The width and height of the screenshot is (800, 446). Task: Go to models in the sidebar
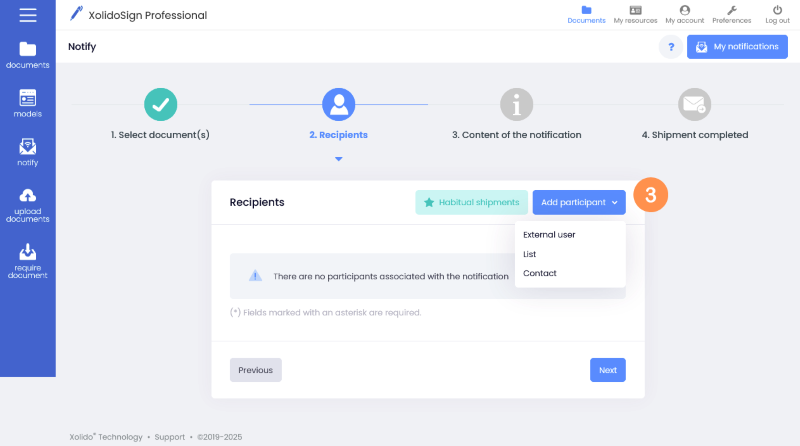click(28, 104)
